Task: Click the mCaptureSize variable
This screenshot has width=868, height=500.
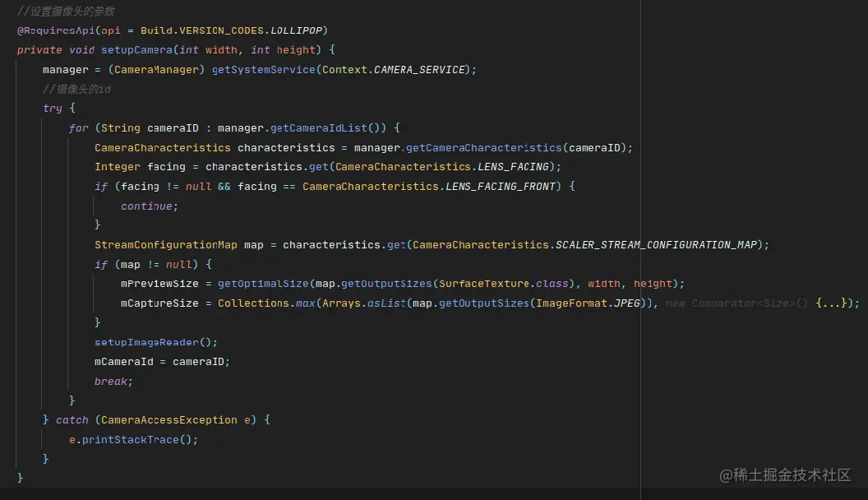Action: tap(159, 303)
